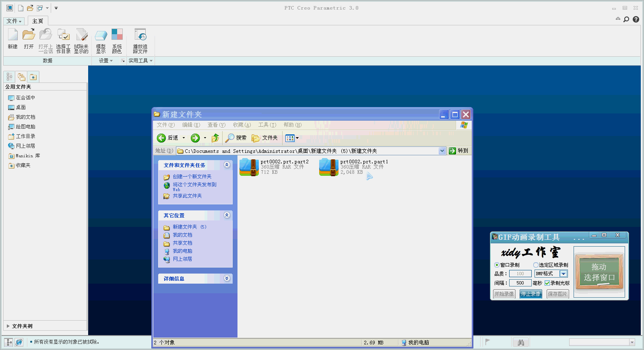Open Explorer Views dropdown button
The image size is (644, 350).
point(292,138)
